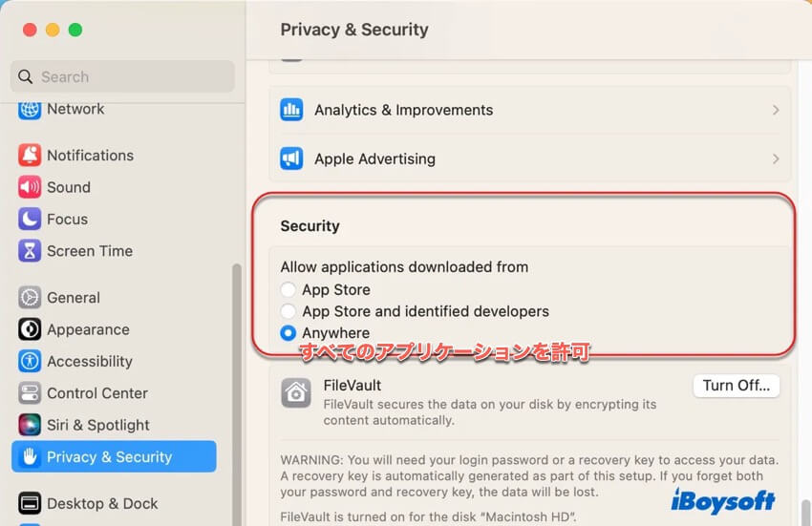Select the App Store radio button
The image size is (812, 526).
click(288, 290)
